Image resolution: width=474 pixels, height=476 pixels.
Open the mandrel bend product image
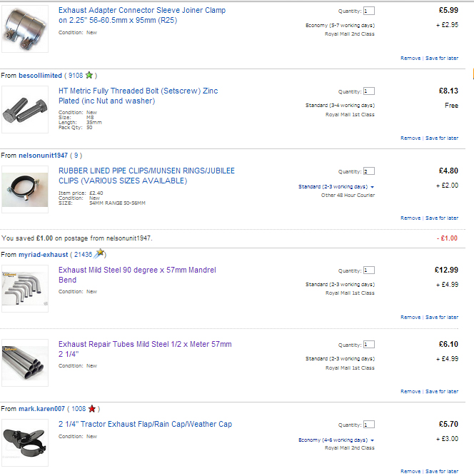click(25, 288)
